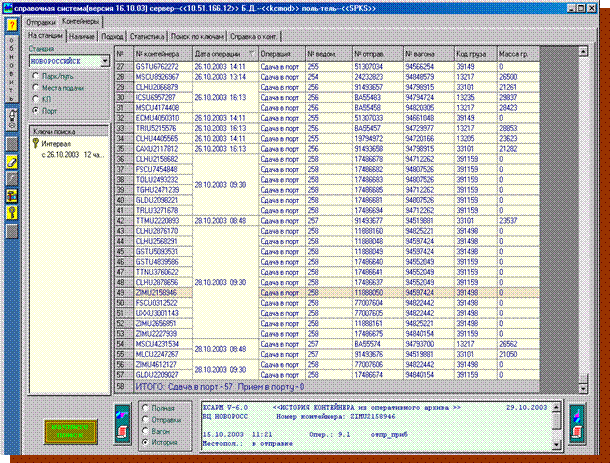This screenshot has height=463, width=610.
Task: Click container cell "UXXU3001143"
Action: tap(163, 313)
